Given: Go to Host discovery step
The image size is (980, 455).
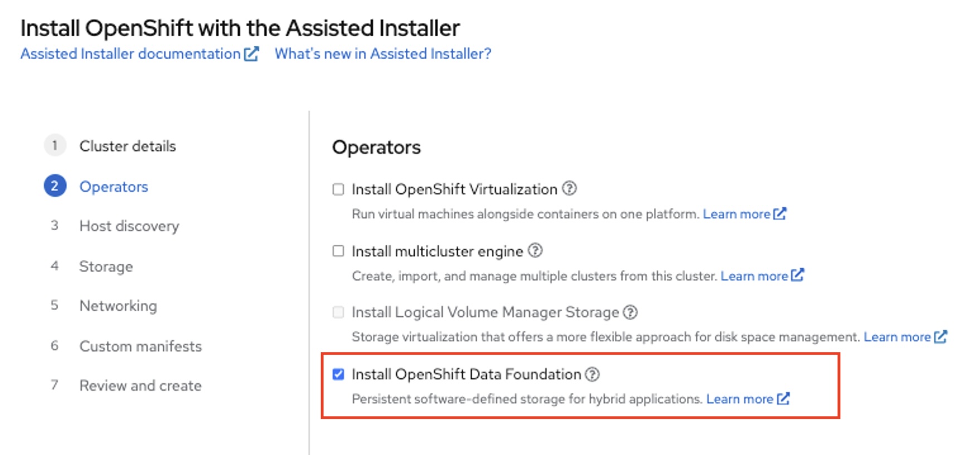Looking at the screenshot, I should click(129, 226).
